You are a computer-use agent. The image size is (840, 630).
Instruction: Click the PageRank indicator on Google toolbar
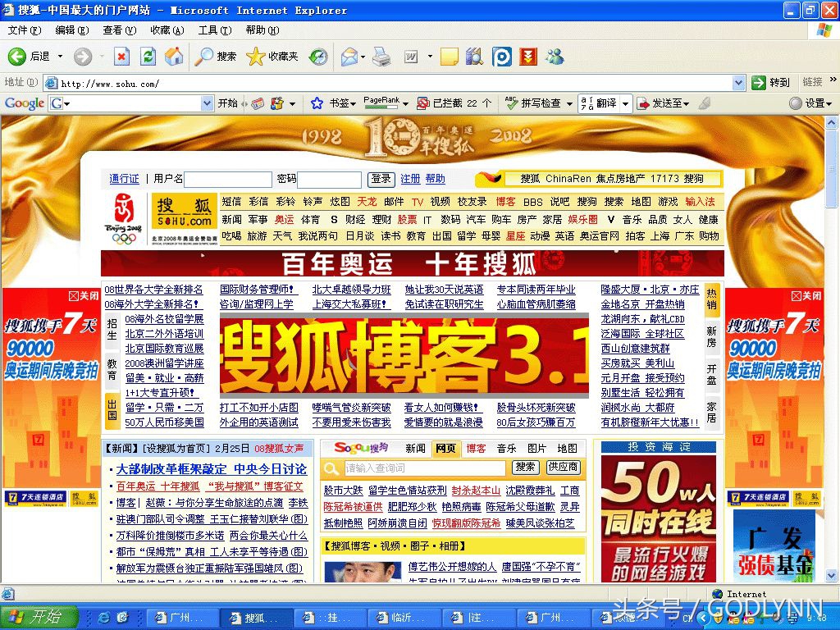[382, 103]
